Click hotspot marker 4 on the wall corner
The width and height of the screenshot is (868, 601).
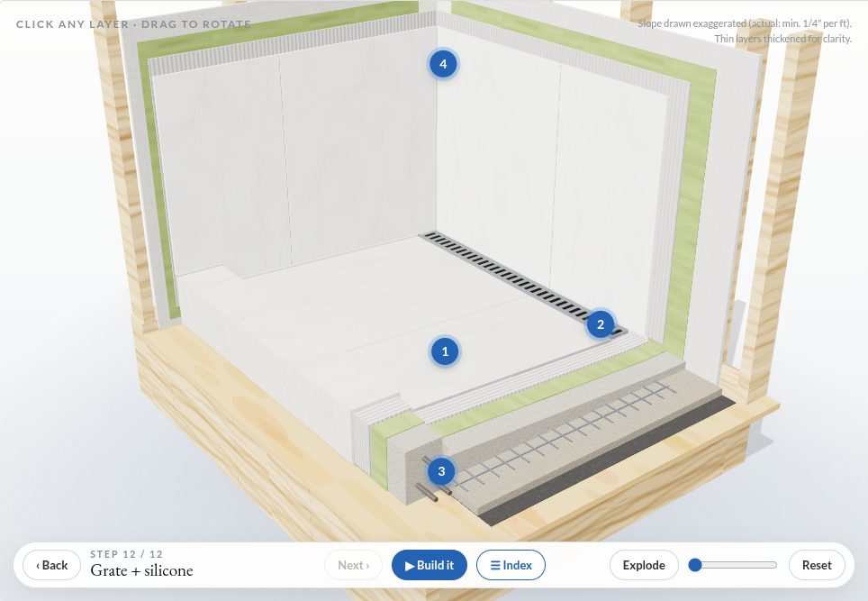[x=443, y=64]
